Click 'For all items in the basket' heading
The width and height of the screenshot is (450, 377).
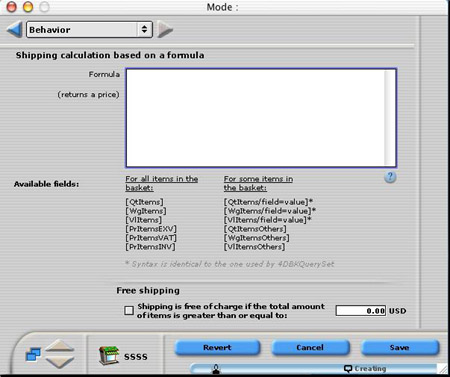click(x=162, y=183)
